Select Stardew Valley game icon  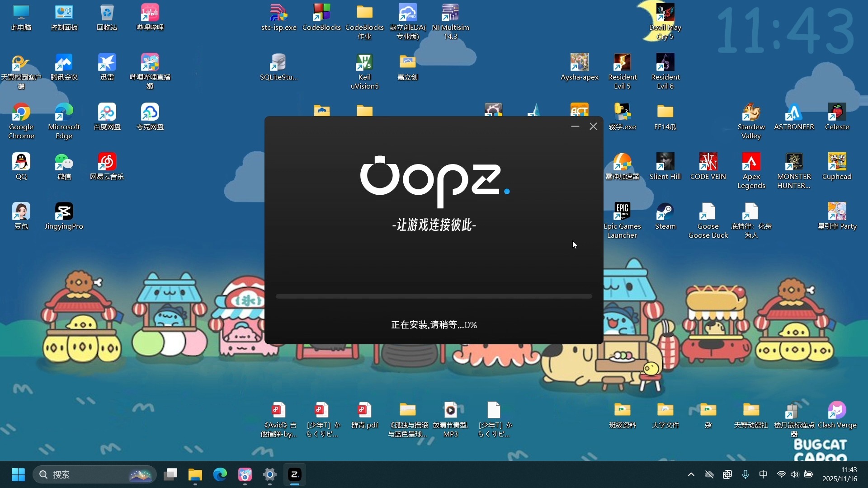point(751,122)
